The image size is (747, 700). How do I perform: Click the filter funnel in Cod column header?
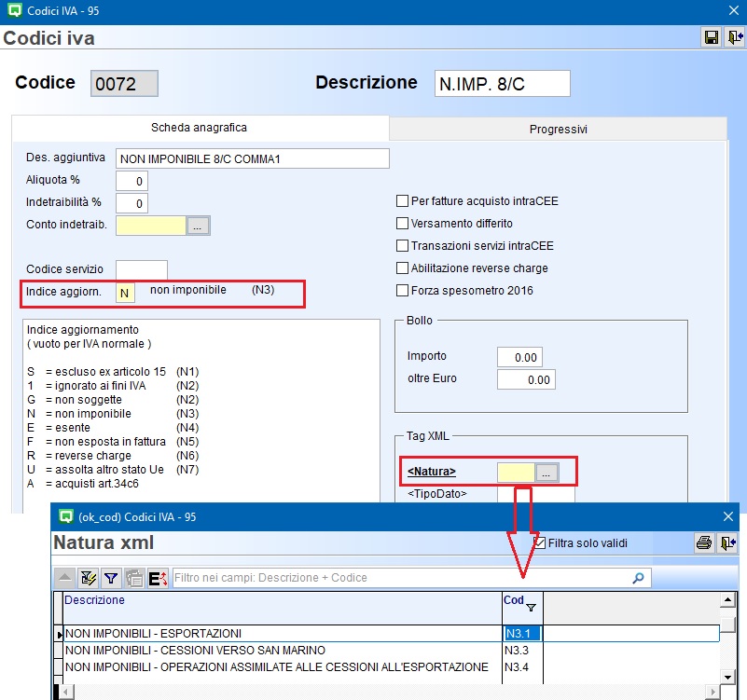[x=532, y=608]
